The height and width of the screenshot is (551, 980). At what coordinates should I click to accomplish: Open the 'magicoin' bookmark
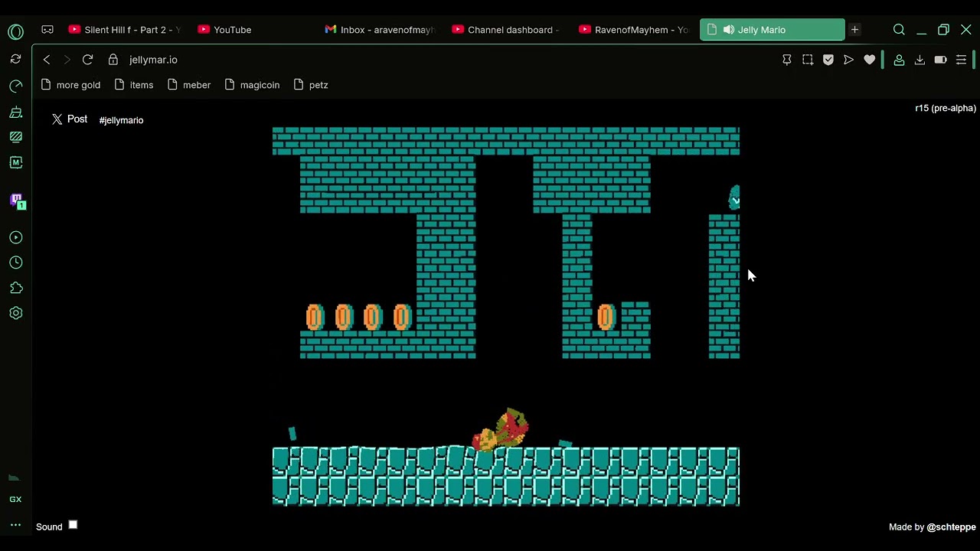252,85
